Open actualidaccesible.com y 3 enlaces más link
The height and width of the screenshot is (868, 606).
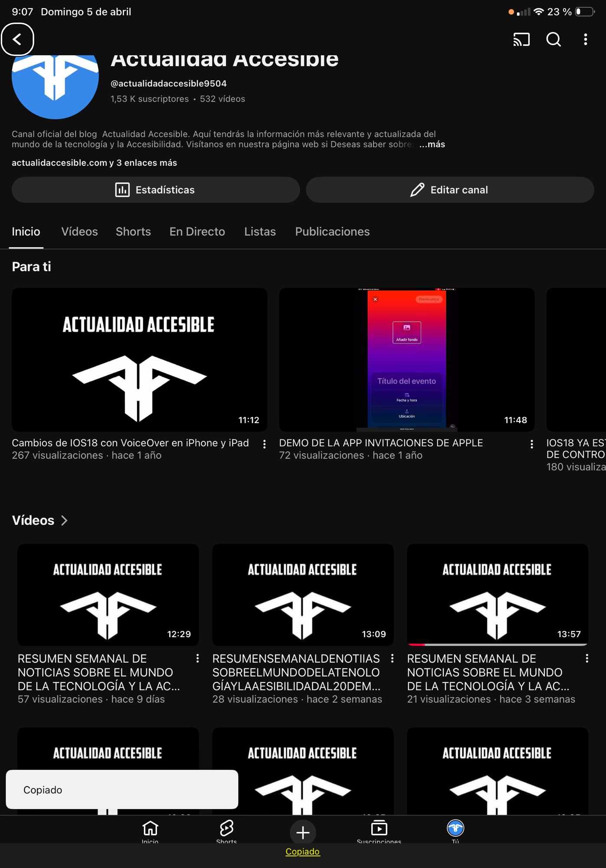(94, 163)
